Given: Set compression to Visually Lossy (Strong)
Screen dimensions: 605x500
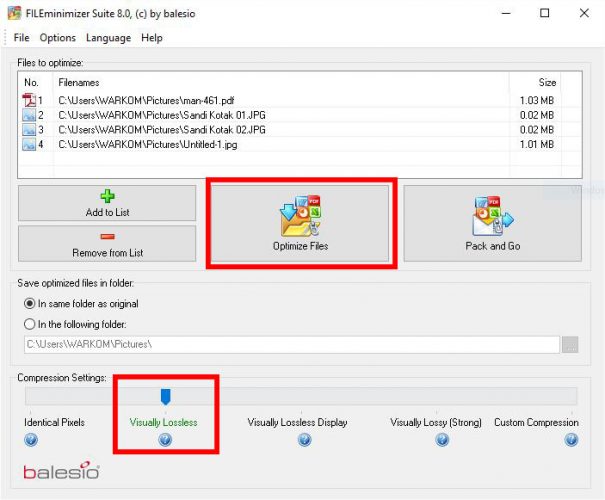Looking at the screenshot, I should click(436, 422).
